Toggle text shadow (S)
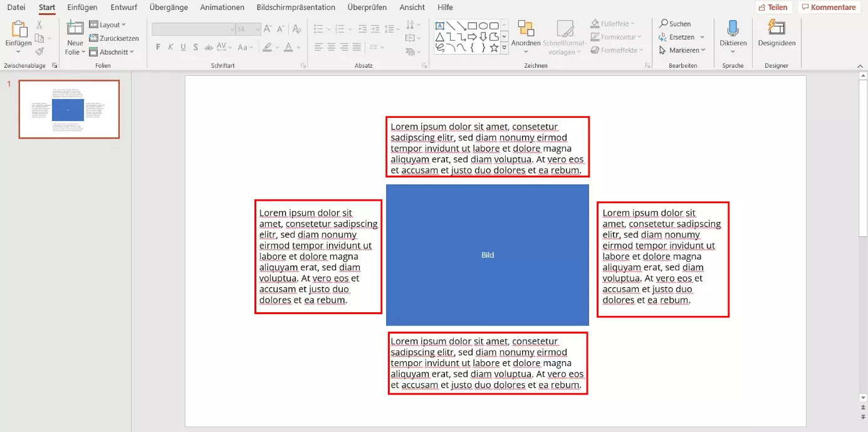The image size is (868, 432). pos(196,47)
